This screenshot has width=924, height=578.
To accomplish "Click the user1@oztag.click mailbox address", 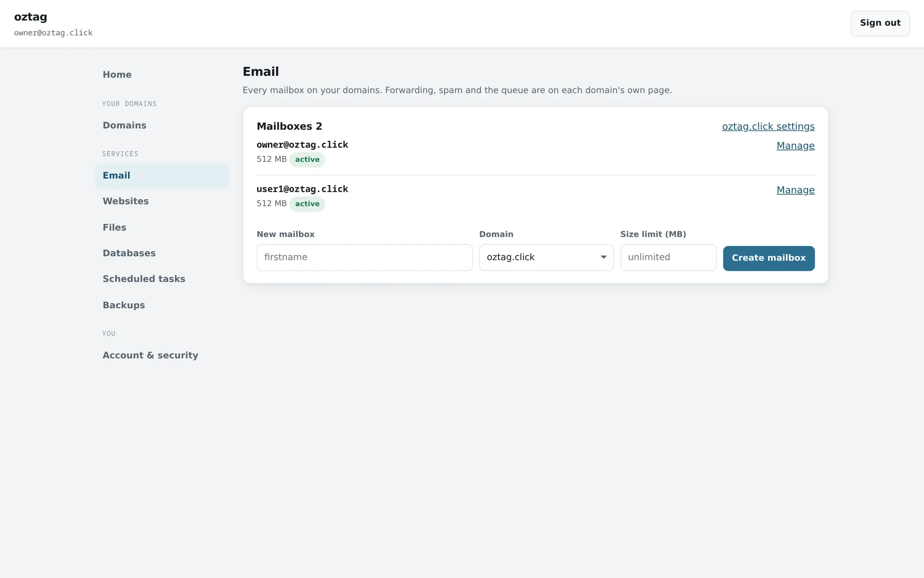I will [302, 189].
